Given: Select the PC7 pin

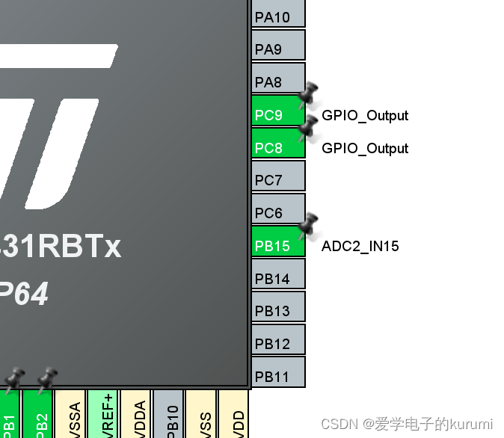Looking at the screenshot, I should click(x=278, y=176).
